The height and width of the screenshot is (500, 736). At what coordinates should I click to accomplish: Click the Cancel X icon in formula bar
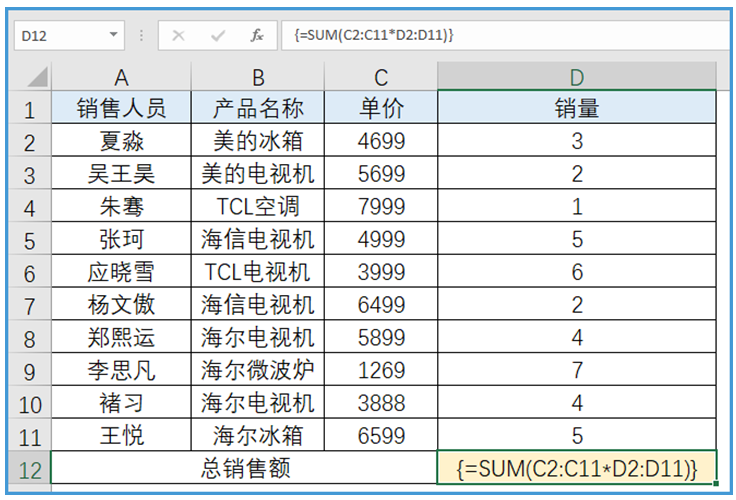tap(178, 35)
